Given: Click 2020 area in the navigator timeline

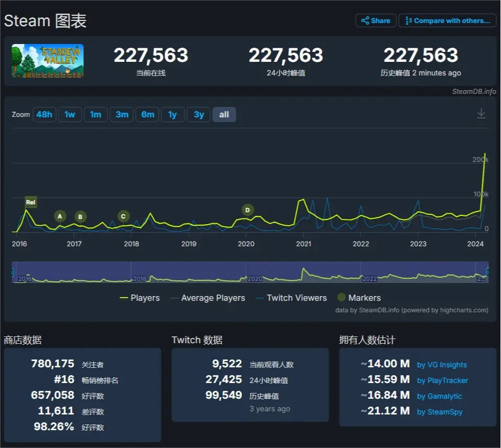Looking at the screenshot, I should click(x=255, y=279).
